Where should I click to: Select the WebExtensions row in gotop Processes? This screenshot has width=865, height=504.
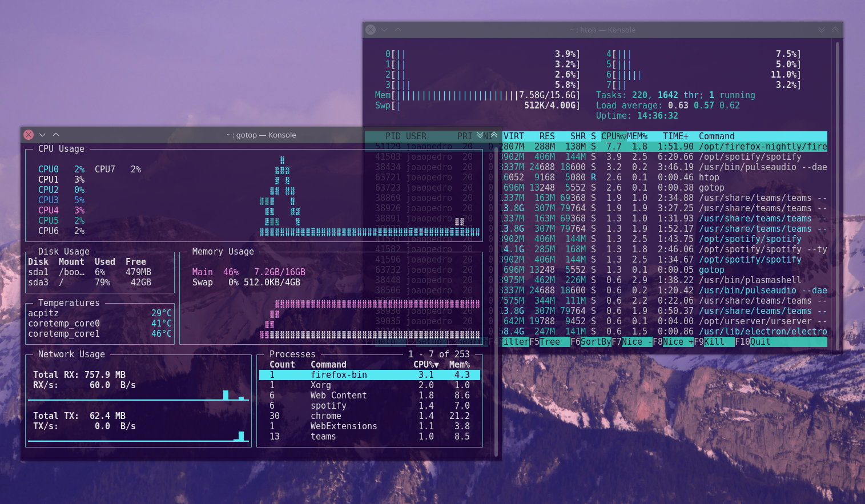pyautogui.click(x=369, y=426)
